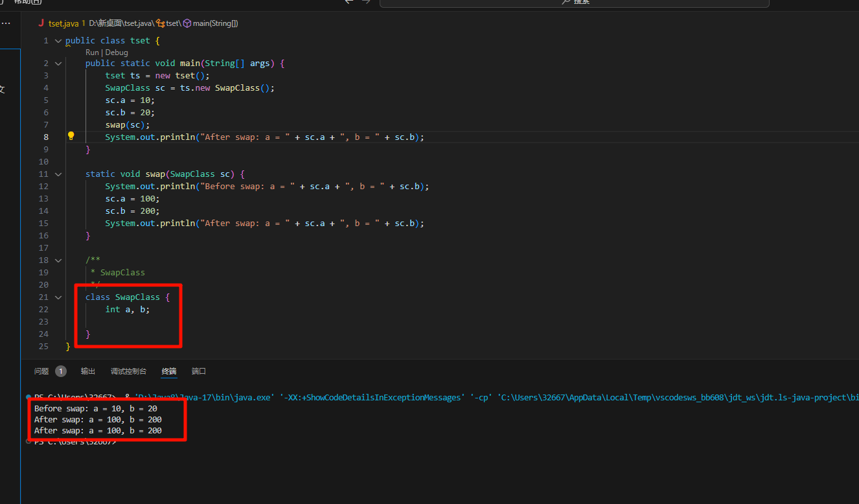Image resolution: width=859 pixels, height=504 pixels.
Task: Collapse the SwapClass block at line 21
Action: 58,297
